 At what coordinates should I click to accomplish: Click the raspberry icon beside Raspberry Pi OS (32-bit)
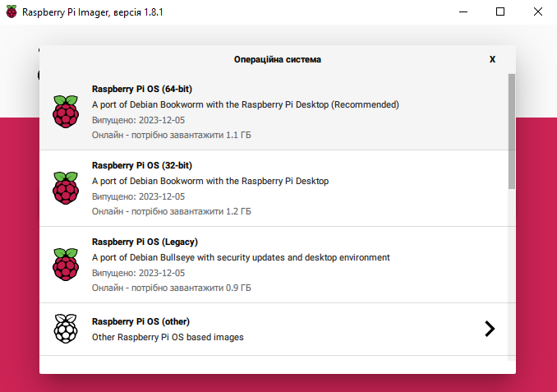pyautogui.click(x=66, y=188)
